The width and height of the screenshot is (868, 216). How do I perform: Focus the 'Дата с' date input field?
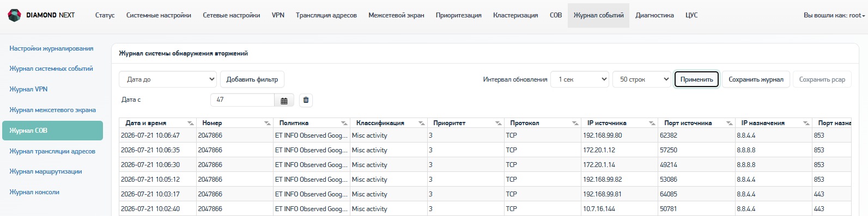242,100
